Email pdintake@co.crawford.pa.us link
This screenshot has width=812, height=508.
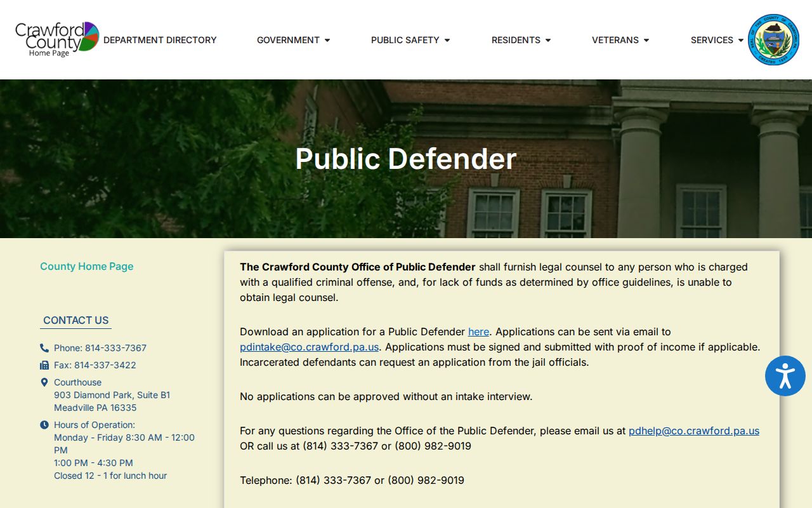coord(310,347)
